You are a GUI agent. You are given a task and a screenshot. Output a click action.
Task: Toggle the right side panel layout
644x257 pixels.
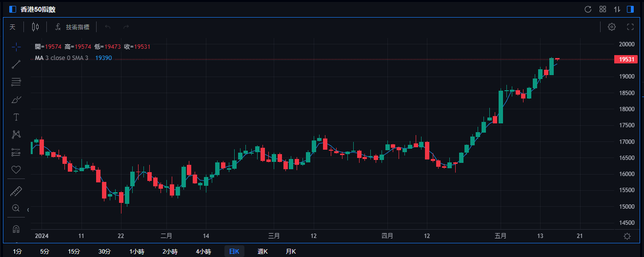(631, 9)
